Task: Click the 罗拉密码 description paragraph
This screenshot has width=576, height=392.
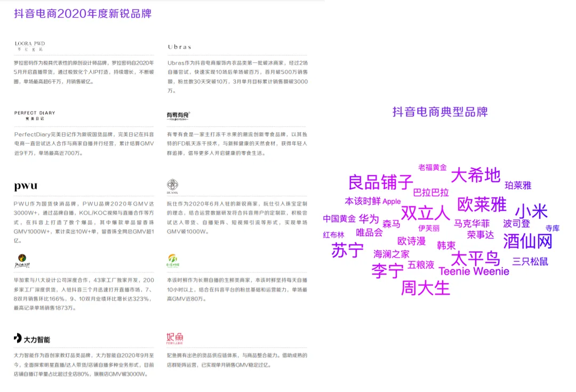Action: click(x=84, y=73)
